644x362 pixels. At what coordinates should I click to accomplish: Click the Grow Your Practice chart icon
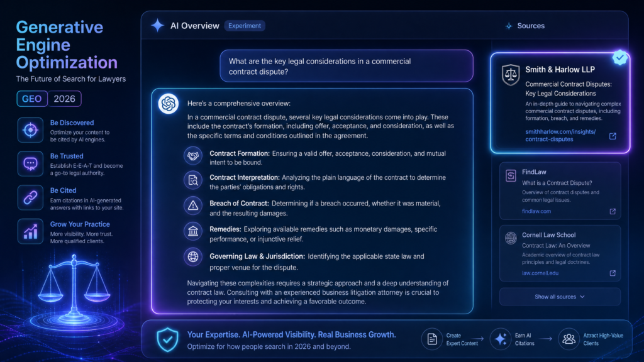[x=30, y=231]
